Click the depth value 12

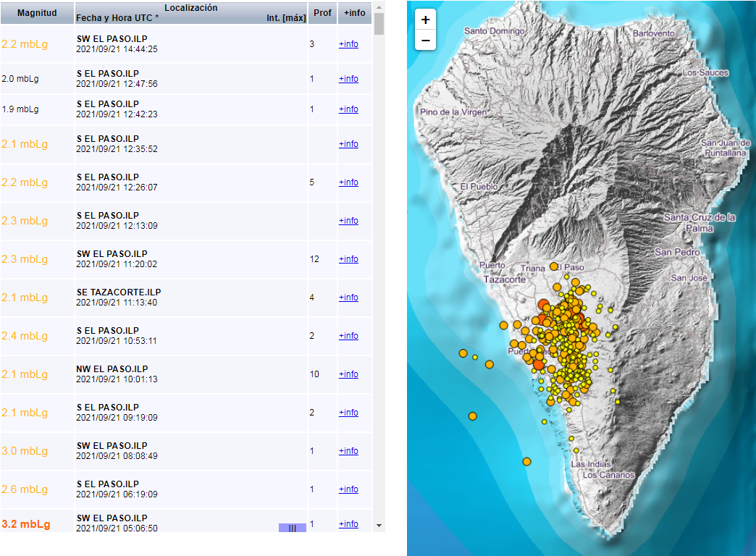click(314, 259)
